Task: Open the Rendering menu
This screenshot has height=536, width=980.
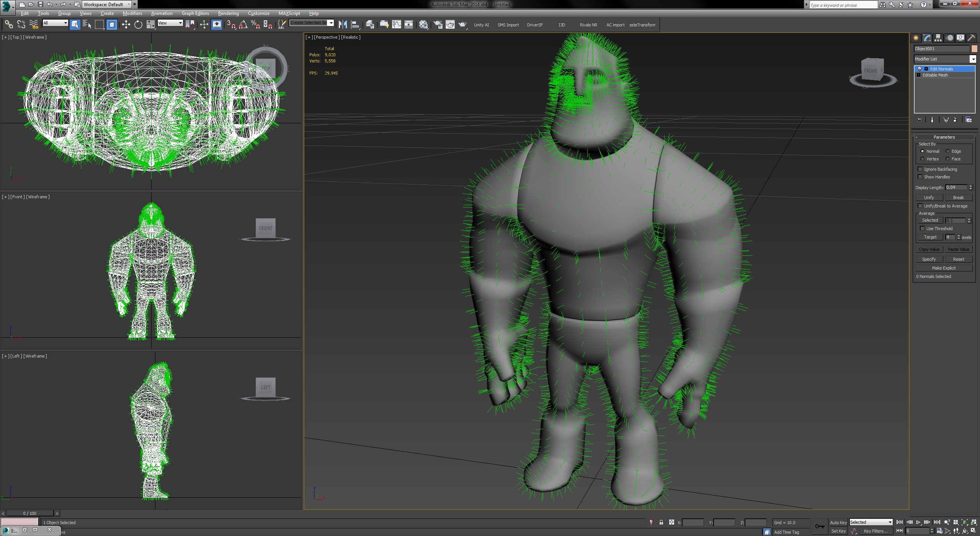Action: click(x=228, y=13)
